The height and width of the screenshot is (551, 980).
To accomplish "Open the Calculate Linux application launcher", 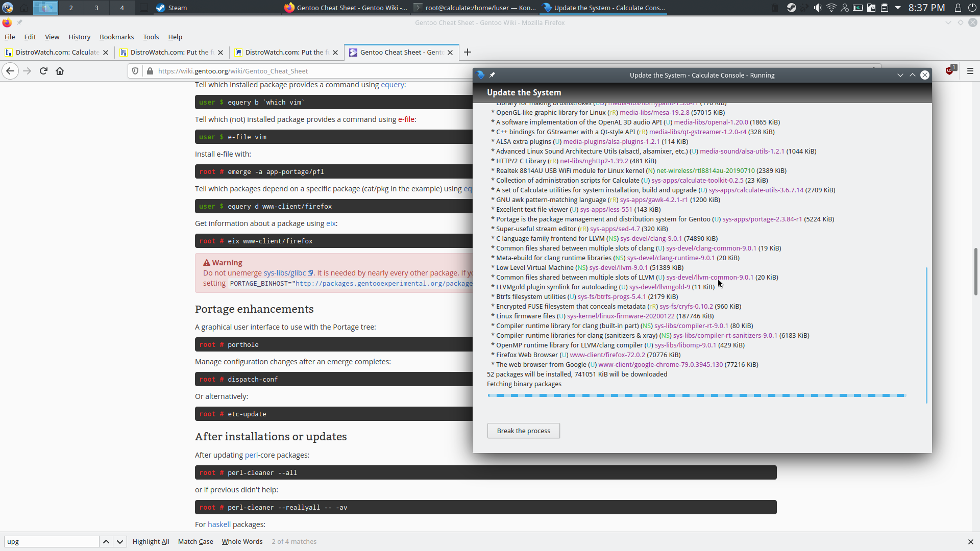I will tap(8, 8).
